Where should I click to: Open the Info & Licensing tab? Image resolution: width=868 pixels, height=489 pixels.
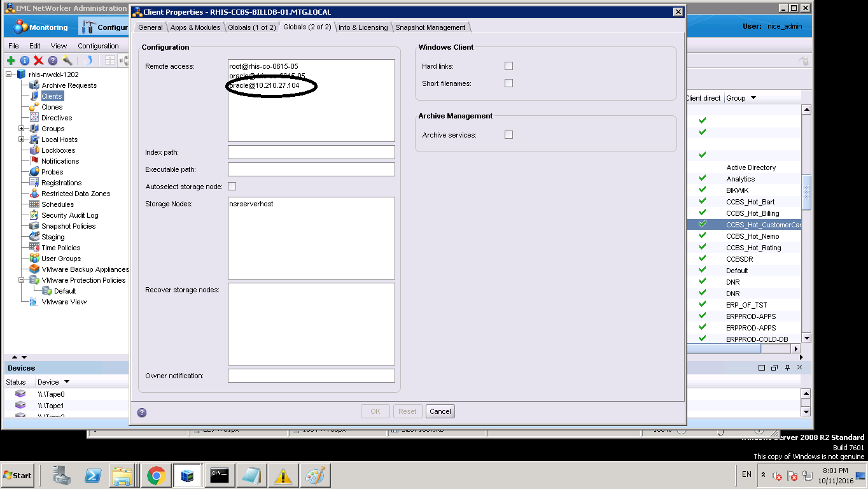(x=363, y=27)
